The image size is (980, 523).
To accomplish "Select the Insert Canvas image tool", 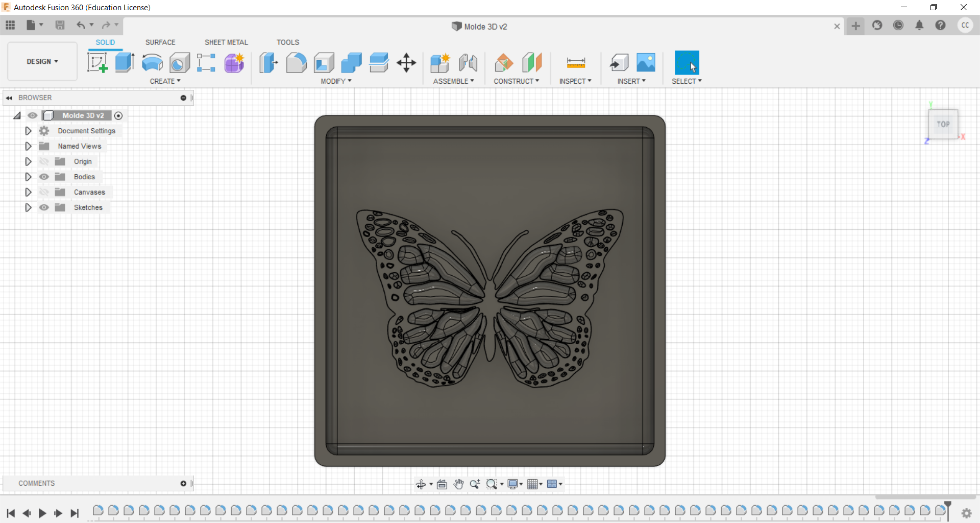I will pos(646,63).
